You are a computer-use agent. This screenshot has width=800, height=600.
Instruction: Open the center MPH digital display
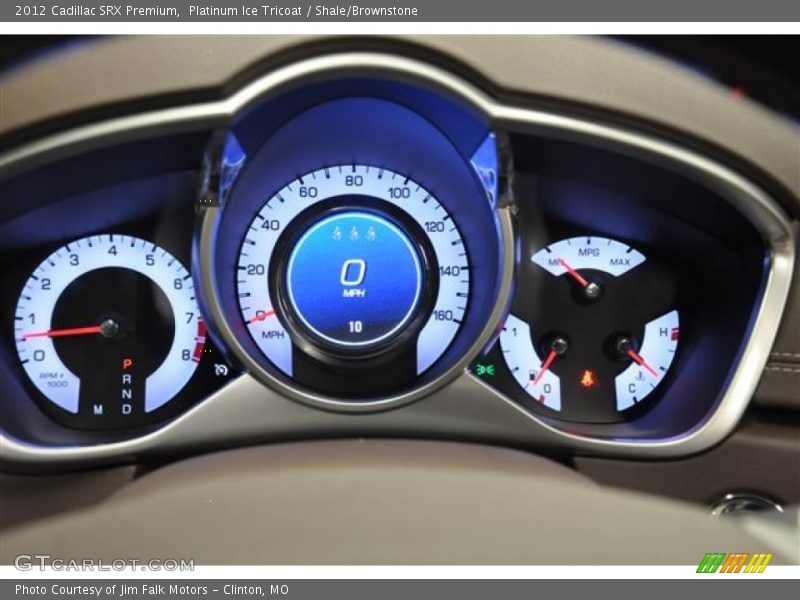click(352, 270)
